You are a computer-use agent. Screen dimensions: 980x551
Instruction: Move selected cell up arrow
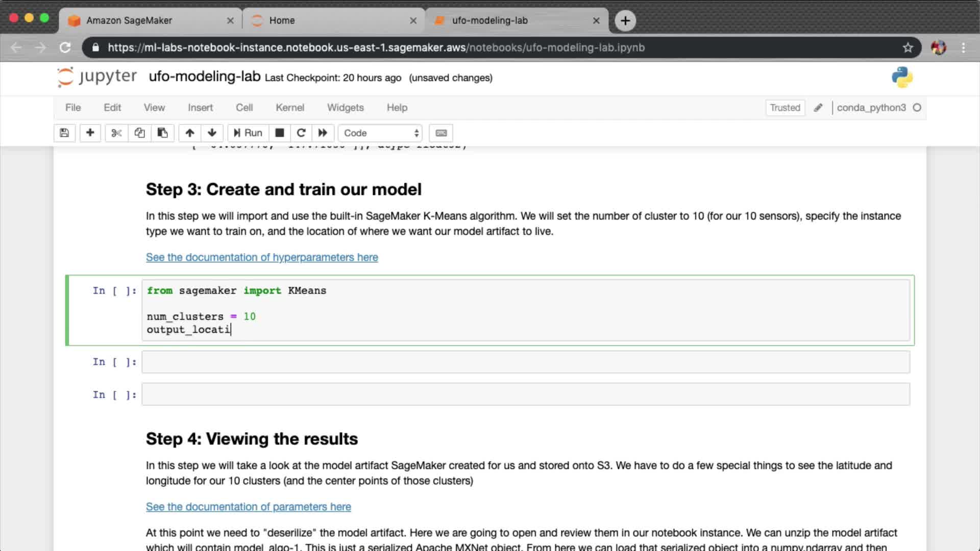click(190, 133)
